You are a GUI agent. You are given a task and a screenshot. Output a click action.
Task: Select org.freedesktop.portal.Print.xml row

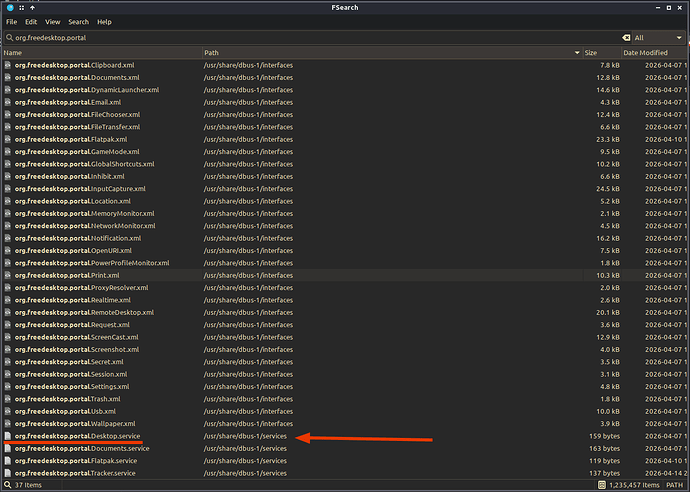pyautogui.click(x=345, y=275)
